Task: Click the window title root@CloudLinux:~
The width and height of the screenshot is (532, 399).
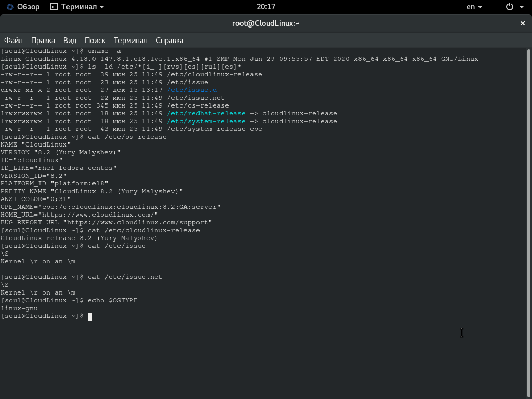Action: coord(265,23)
